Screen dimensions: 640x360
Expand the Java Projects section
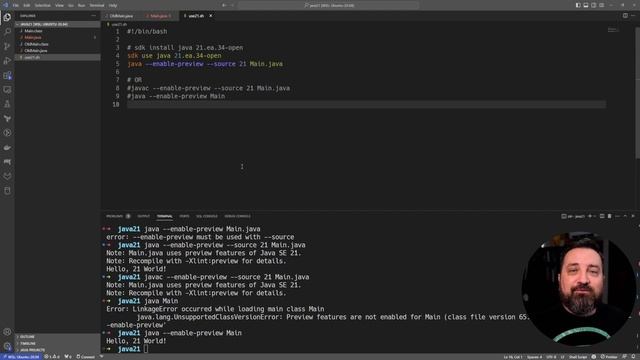pos(58,350)
